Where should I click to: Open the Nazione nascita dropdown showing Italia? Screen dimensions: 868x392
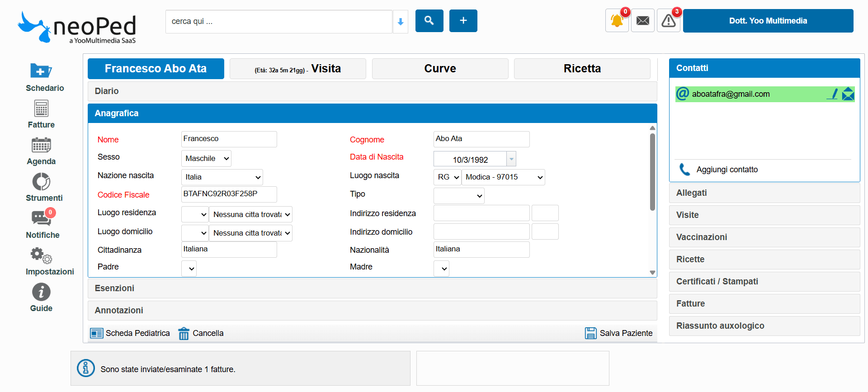222,177
